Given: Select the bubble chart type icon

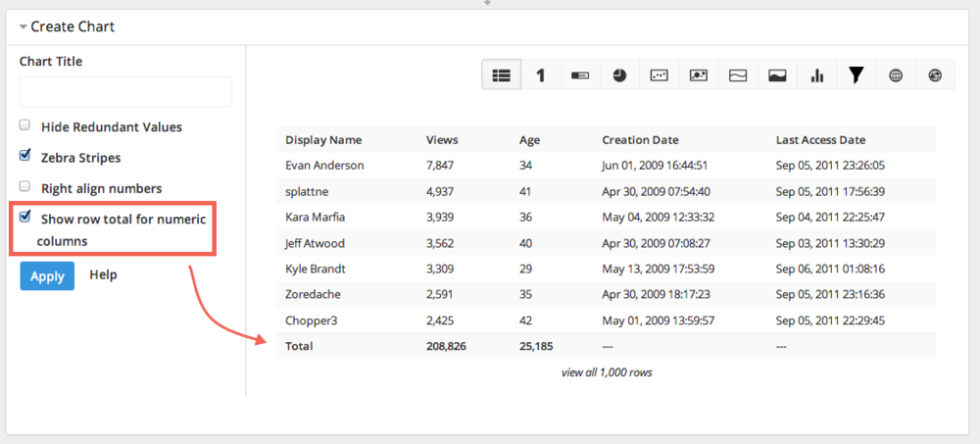Looking at the screenshot, I should pos(698,75).
